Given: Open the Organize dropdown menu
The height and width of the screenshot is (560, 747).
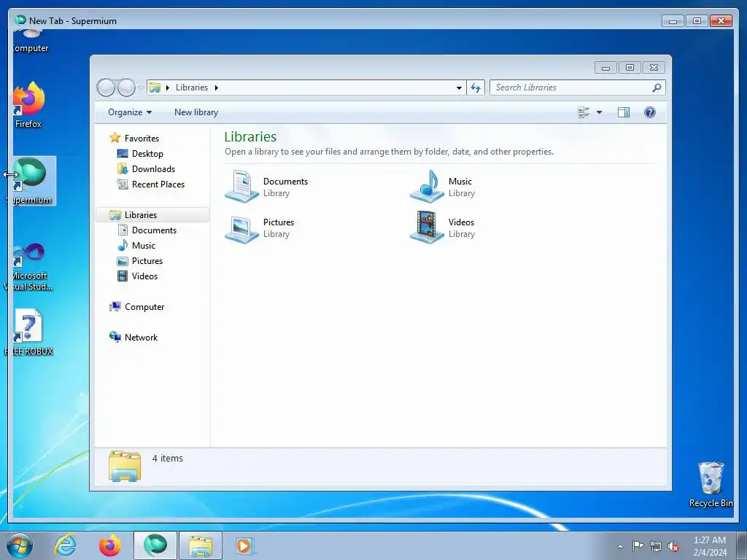Looking at the screenshot, I should (x=130, y=112).
